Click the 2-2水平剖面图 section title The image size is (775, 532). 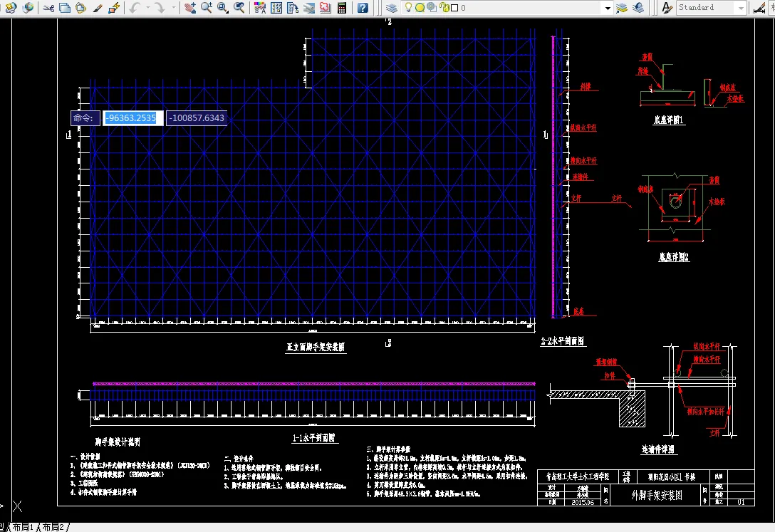tap(563, 341)
